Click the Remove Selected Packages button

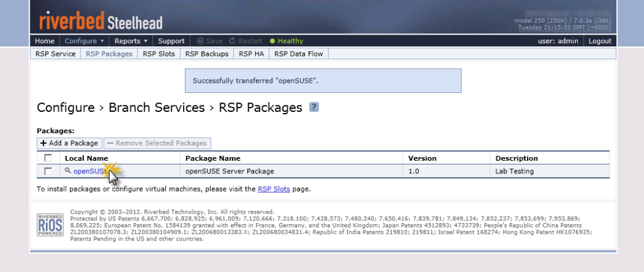pyautogui.click(x=157, y=143)
